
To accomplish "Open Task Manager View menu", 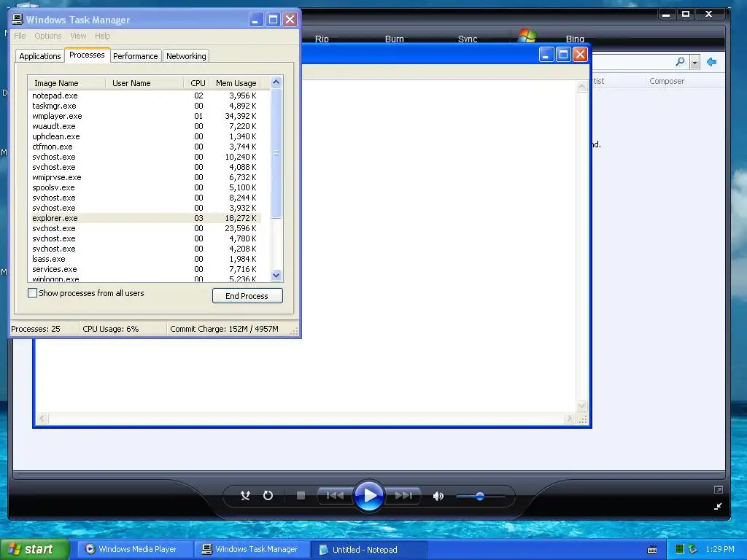I will tap(78, 36).
